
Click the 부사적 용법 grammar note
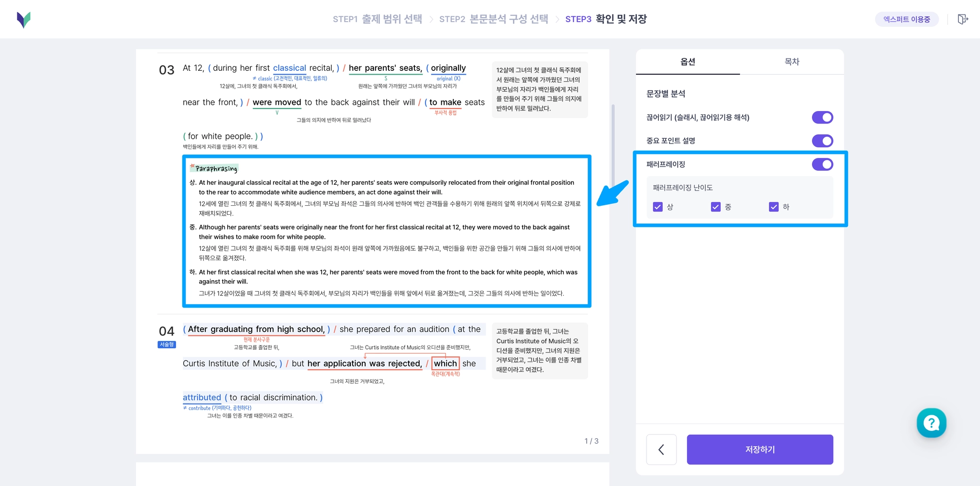[x=445, y=113]
